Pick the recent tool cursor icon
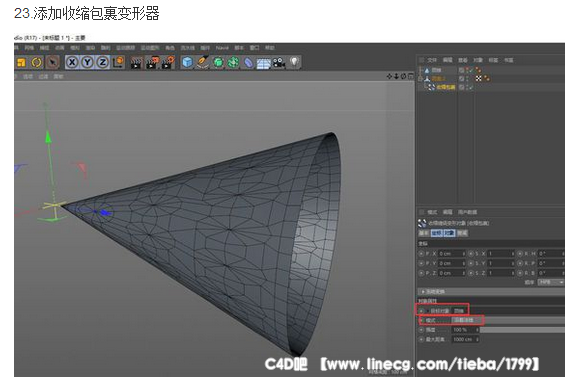 point(53,62)
